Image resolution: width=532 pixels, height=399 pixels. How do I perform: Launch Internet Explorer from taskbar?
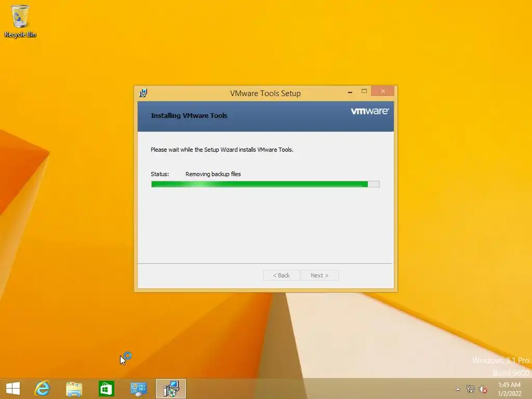(x=43, y=389)
